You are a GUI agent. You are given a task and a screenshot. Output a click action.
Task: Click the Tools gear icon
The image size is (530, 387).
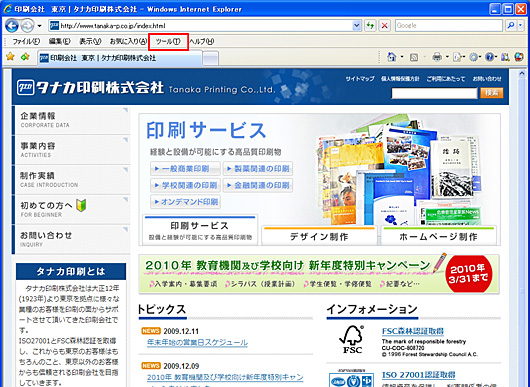pos(474,57)
